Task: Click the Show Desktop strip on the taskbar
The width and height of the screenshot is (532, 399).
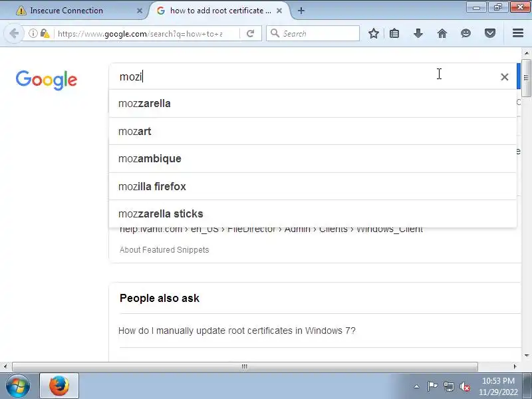Action: [529, 386]
